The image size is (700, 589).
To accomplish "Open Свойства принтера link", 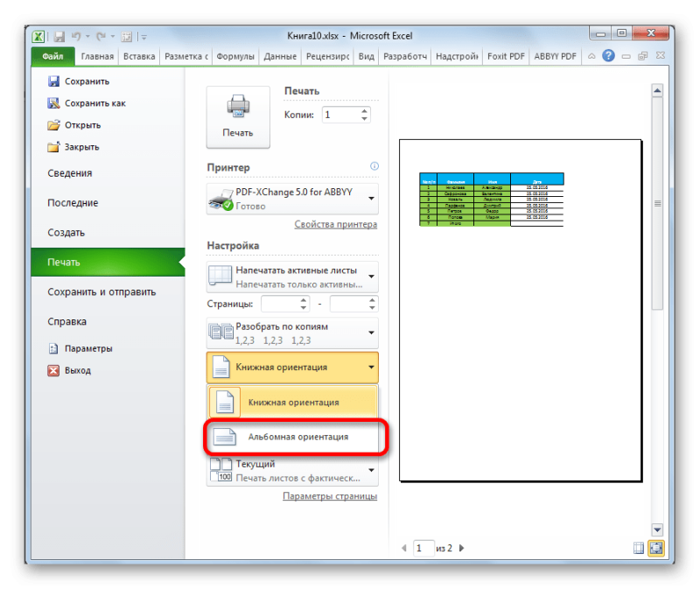I will pyautogui.click(x=336, y=224).
